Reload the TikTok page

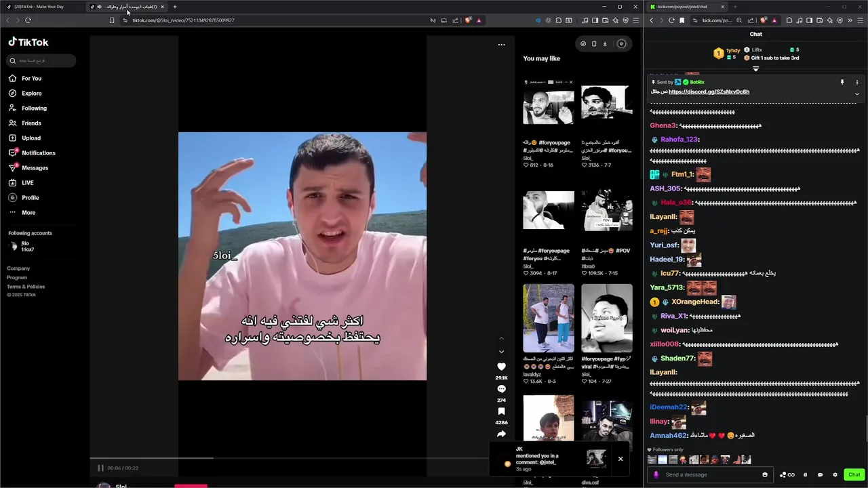coord(28,20)
